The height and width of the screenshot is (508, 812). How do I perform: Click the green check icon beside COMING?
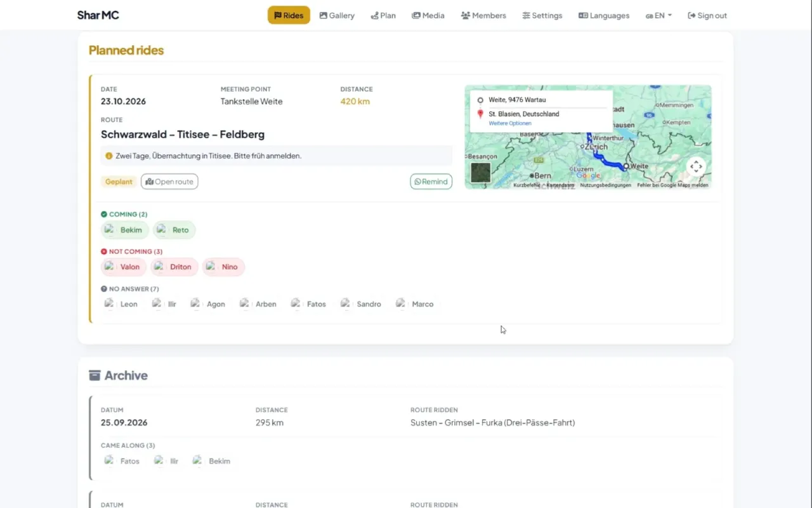pyautogui.click(x=104, y=215)
